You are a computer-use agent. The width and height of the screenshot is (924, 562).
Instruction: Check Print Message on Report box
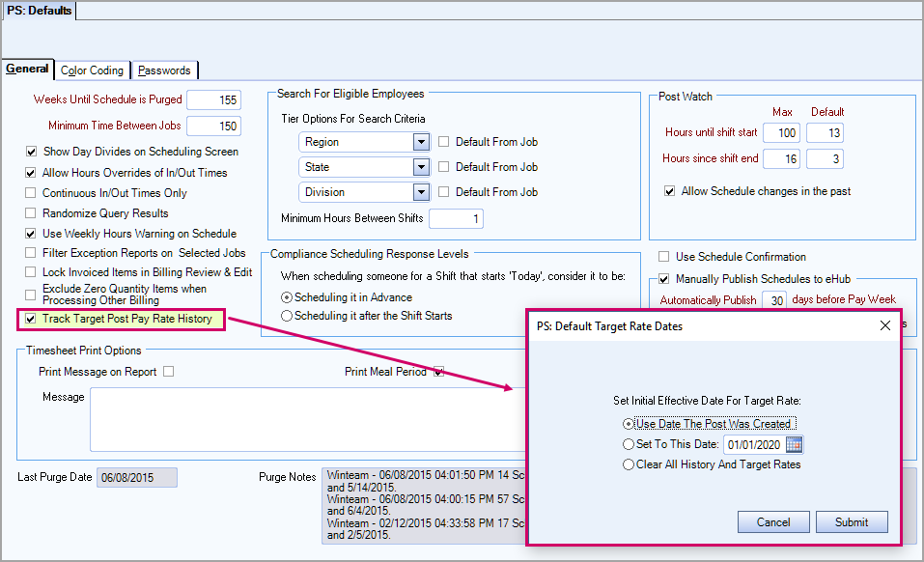click(x=169, y=372)
